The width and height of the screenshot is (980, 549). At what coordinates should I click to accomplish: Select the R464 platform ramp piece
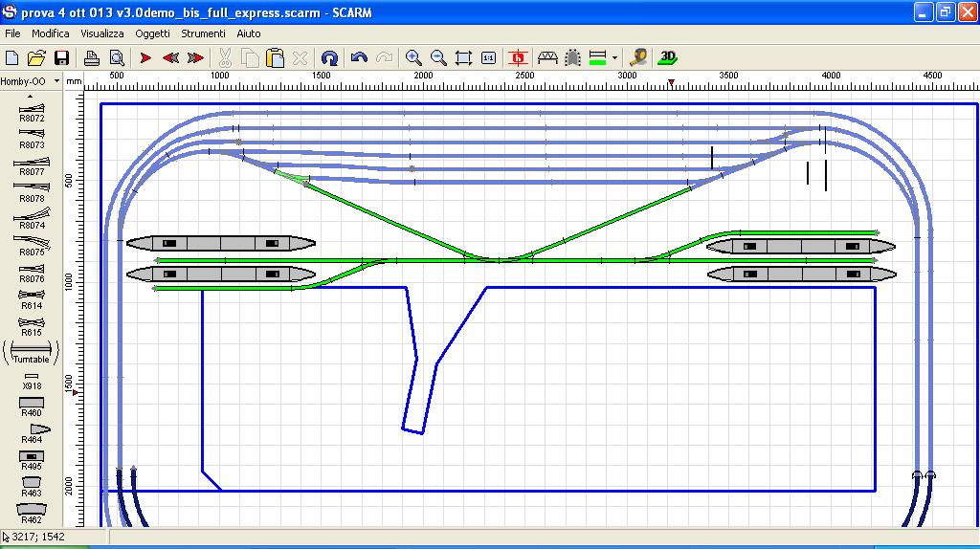[34, 433]
